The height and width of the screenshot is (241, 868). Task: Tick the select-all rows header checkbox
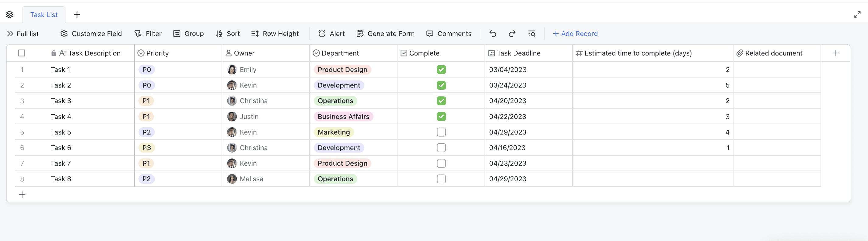22,53
